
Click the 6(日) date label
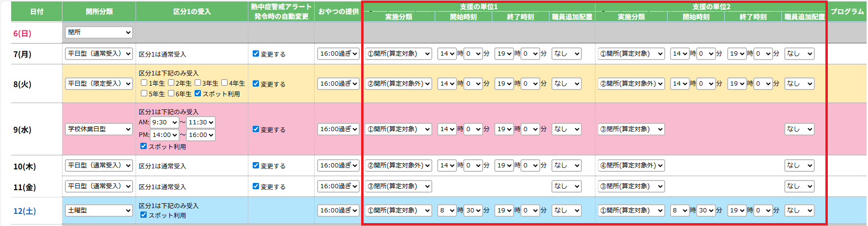pos(22,33)
